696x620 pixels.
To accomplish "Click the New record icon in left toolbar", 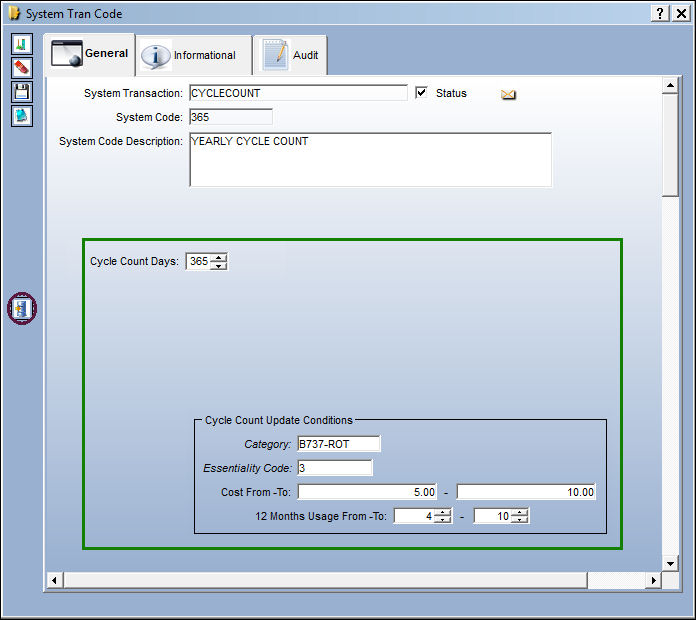I will (22, 44).
